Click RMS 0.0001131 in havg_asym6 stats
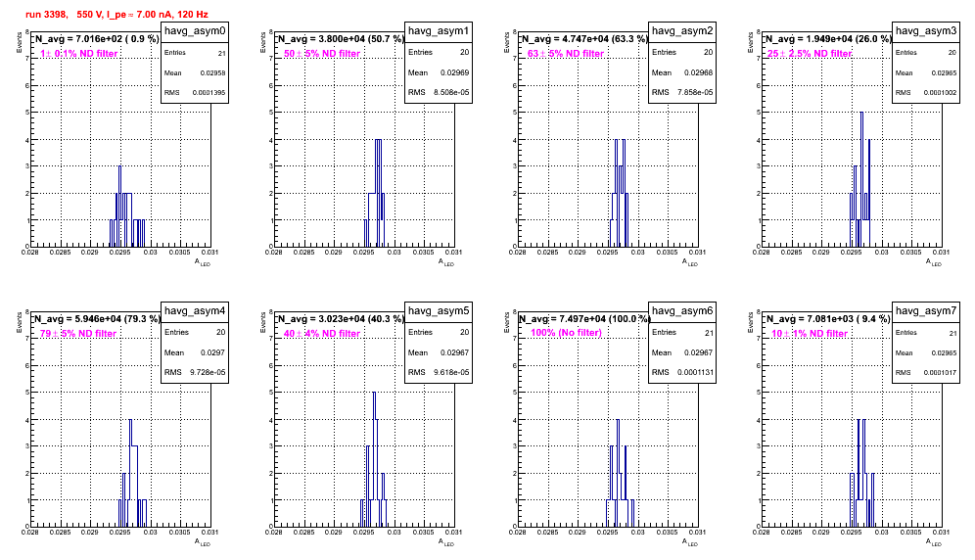The image size is (975, 560). click(682, 373)
